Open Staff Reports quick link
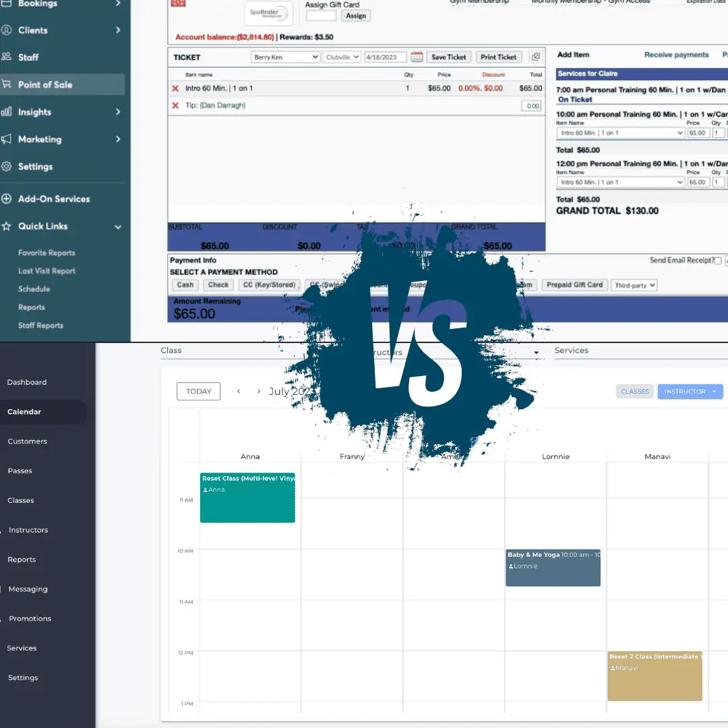The width and height of the screenshot is (728, 728). pos(40,326)
